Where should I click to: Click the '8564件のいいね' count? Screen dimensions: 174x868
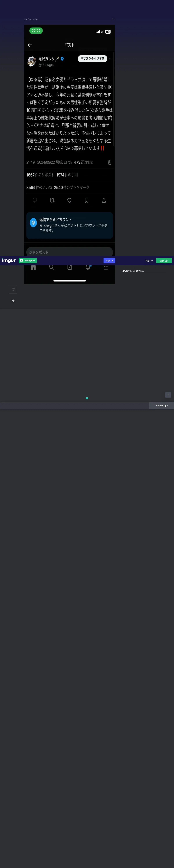click(39, 187)
